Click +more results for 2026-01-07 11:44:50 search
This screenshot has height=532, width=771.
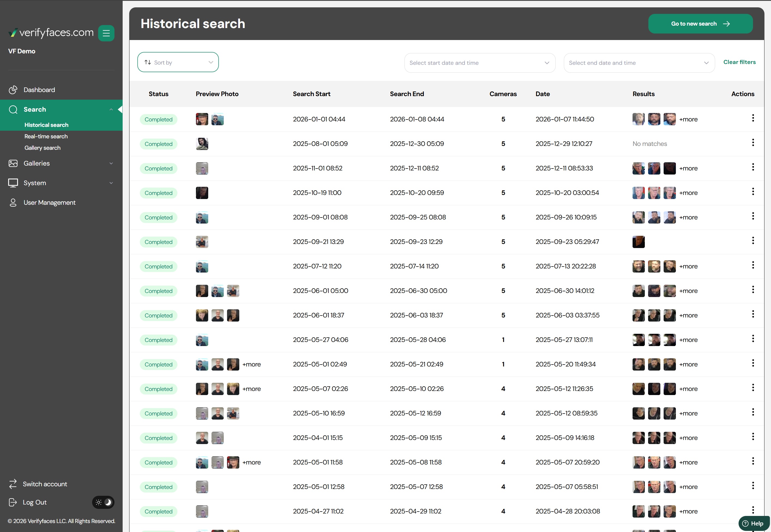click(x=688, y=119)
